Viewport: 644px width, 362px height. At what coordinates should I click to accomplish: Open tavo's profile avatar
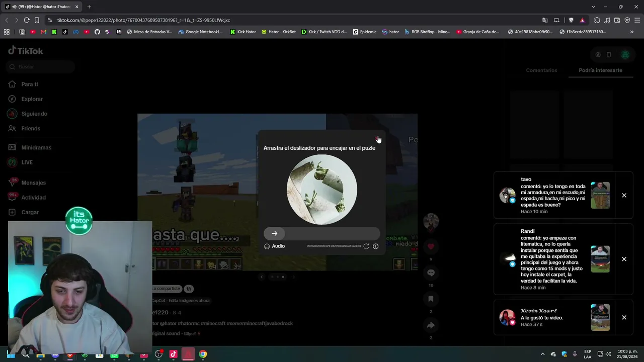tap(507, 195)
